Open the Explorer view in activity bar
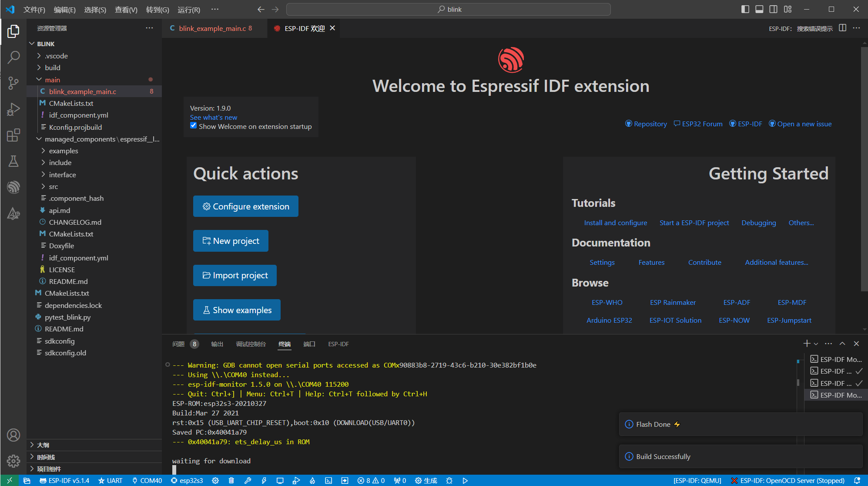The image size is (868, 486). (x=13, y=31)
